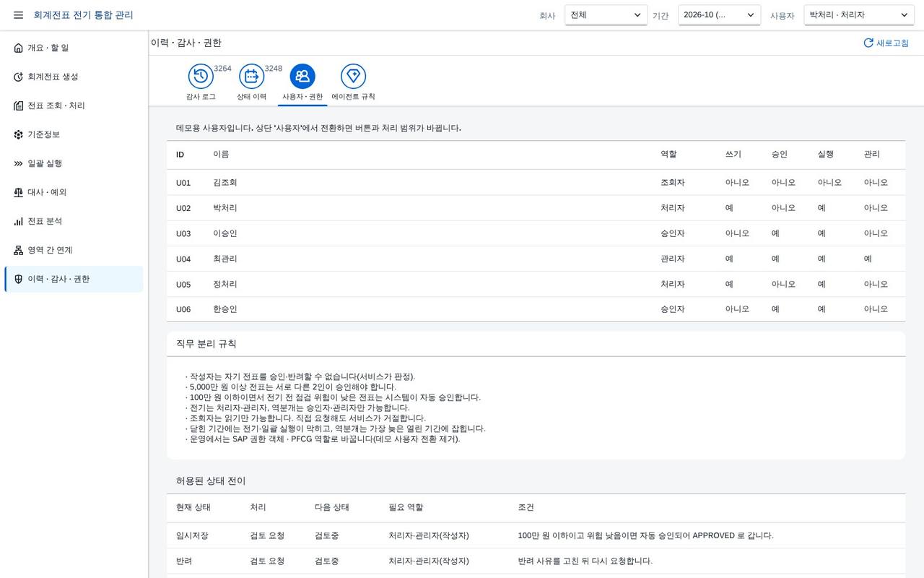The height and width of the screenshot is (578, 924).
Task: Switch to the 상태 이력 tab label
Action: click(252, 96)
